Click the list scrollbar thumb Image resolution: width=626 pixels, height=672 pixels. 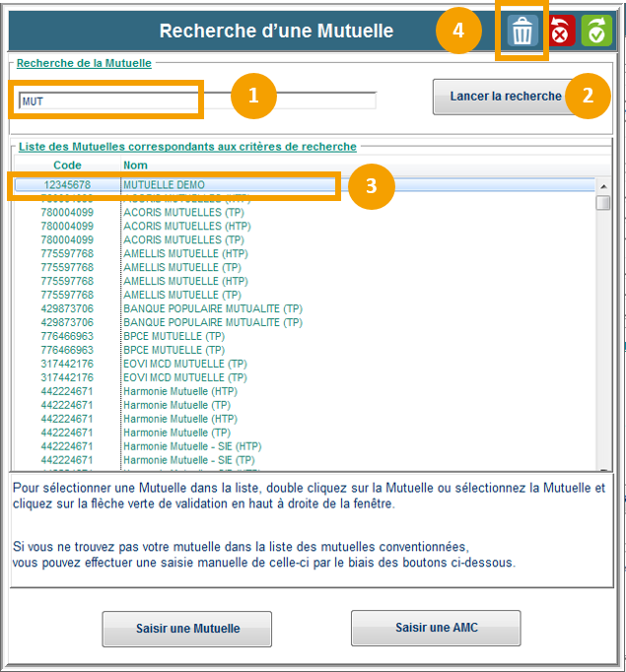(602, 202)
